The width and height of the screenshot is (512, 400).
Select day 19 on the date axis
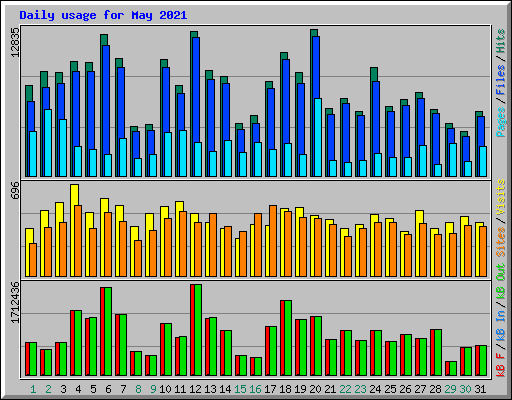(300, 389)
